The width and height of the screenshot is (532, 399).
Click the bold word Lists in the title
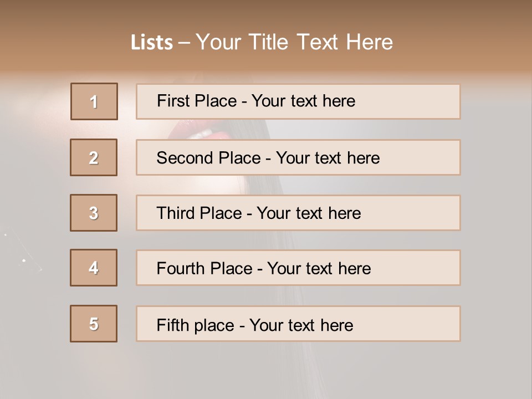tap(152, 43)
